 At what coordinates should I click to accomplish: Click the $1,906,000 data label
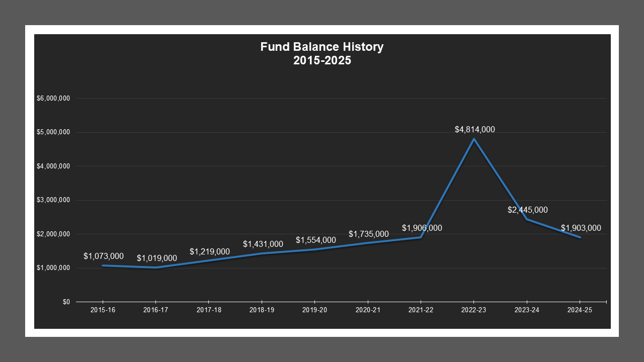pos(422,228)
